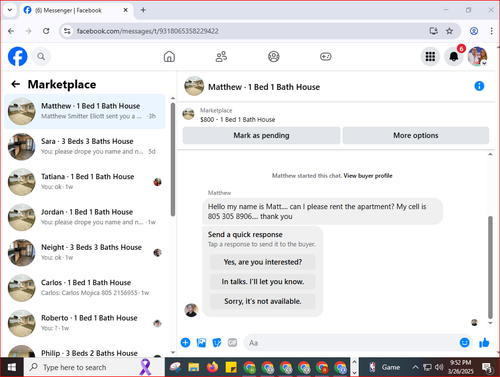Screen dimensions: 500x377
Task: Open Firefox from taskbar
Action: (212, 367)
